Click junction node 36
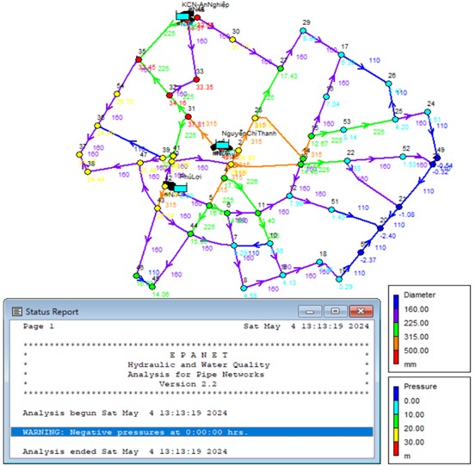476x466 pixels. click(97, 126)
